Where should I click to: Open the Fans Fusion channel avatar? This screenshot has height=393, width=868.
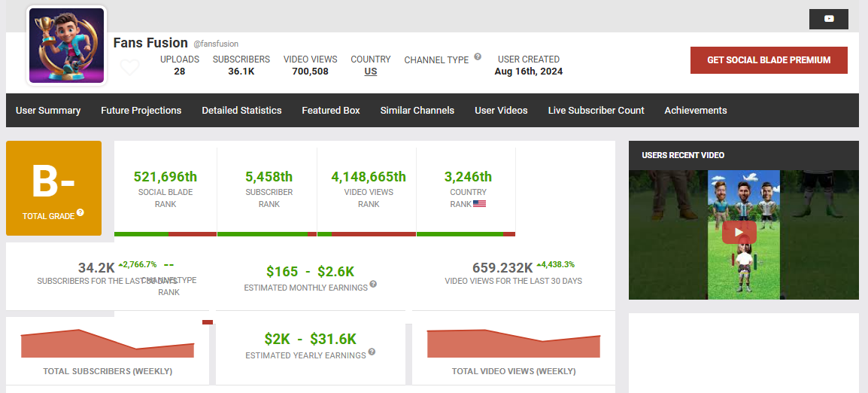click(66, 45)
